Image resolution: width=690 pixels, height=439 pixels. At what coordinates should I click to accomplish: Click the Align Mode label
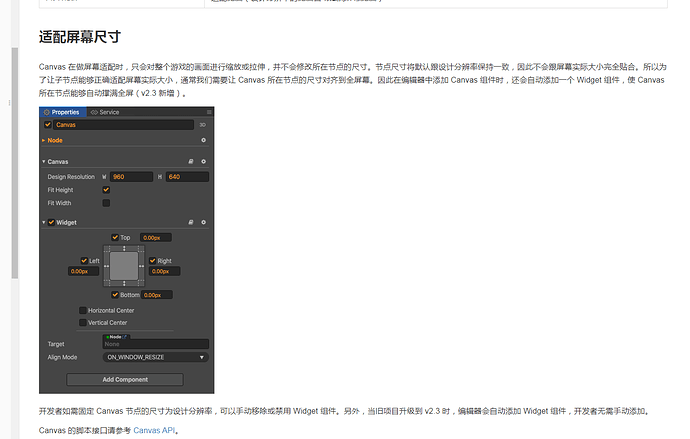point(62,357)
